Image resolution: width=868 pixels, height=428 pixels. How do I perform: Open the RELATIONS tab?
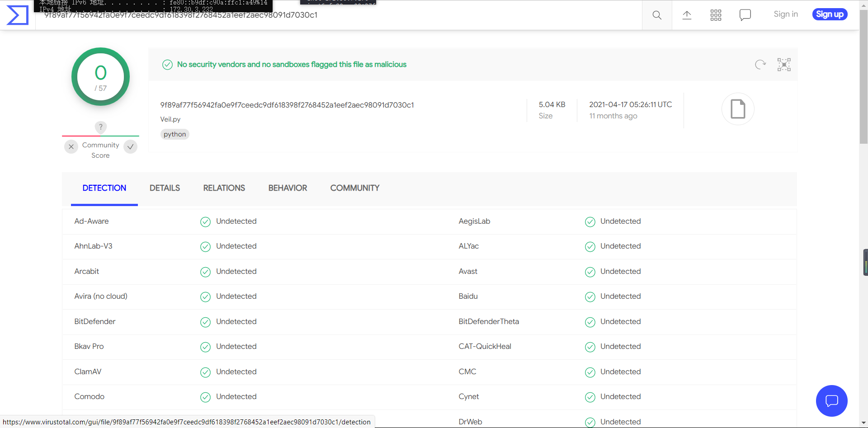224,188
